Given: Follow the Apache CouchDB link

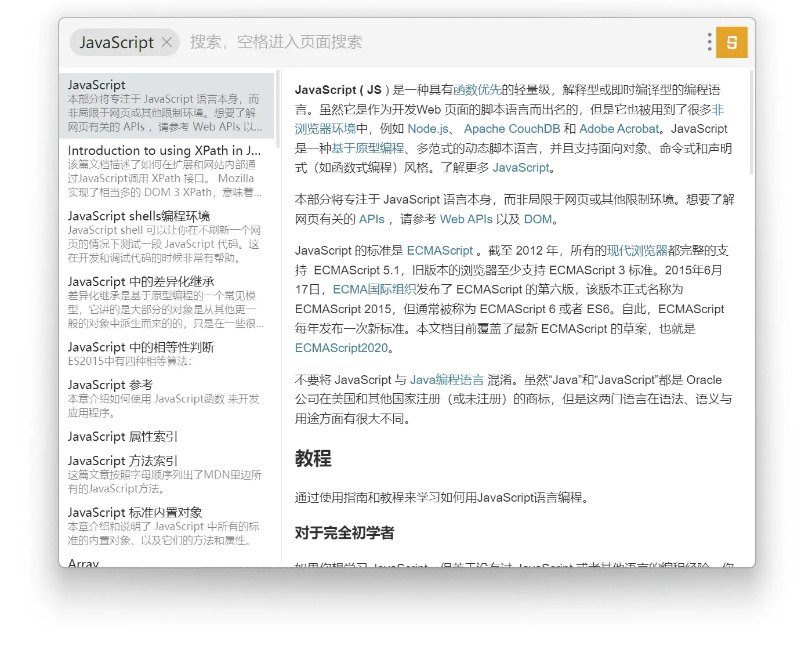Looking at the screenshot, I should tap(512, 129).
